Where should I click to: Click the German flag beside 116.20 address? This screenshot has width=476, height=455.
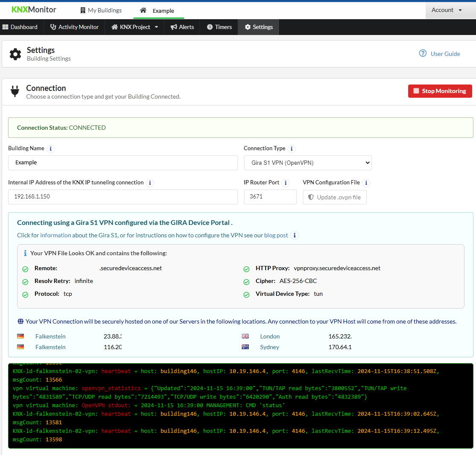20,347
